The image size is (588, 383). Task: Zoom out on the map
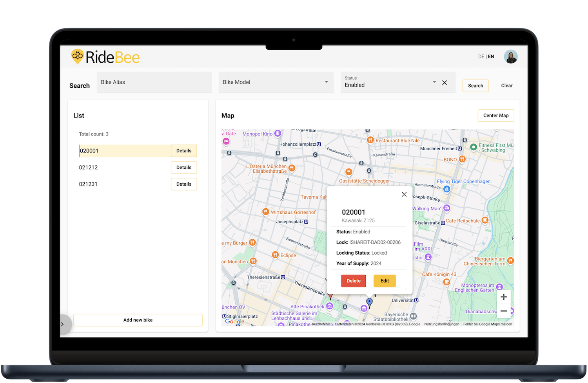(504, 311)
